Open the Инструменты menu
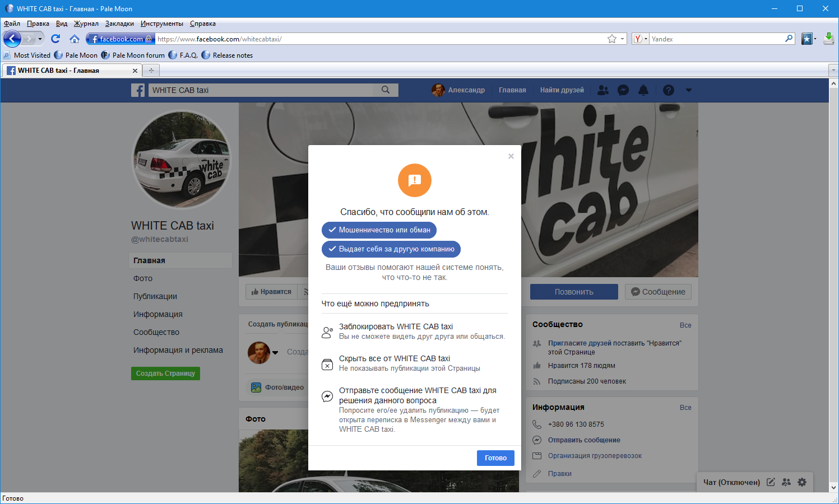This screenshot has height=504, width=839. pyautogui.click(x=162, y=24)
